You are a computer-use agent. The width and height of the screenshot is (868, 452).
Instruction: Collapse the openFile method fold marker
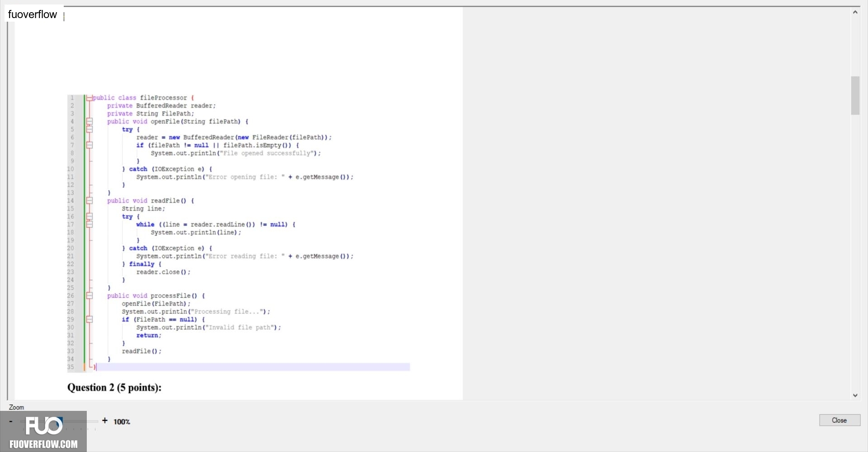tap(90, 122)
